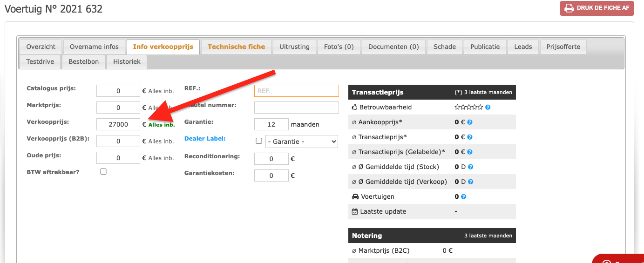This screenshot has width=644, height=263.
Task: Show help for Transactieprijs (Gelabelde)
Action: coord(470,152)
